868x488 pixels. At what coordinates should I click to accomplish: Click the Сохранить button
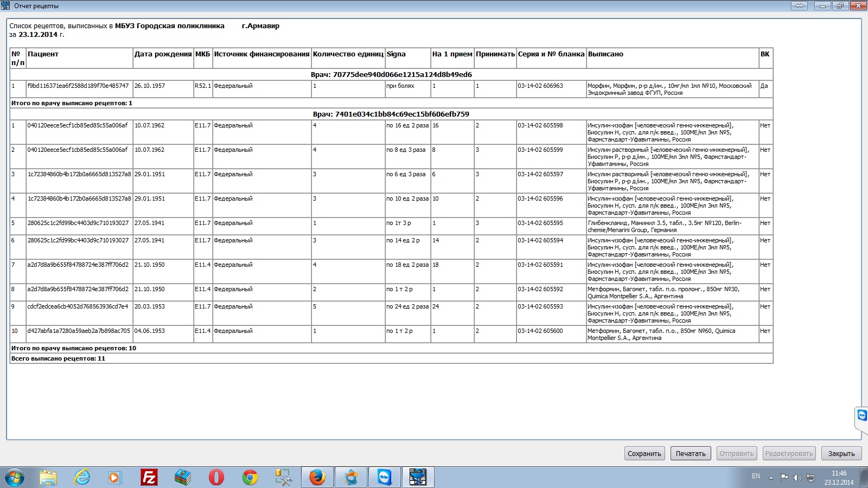pyautogui.click(x=644, y=453)
